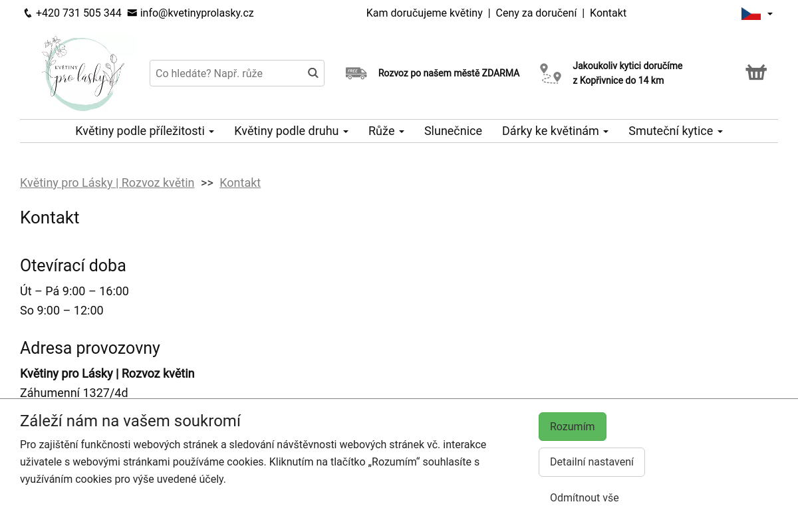
Task: Click the phone icon beside the number
Action: [x=28, y=13]
